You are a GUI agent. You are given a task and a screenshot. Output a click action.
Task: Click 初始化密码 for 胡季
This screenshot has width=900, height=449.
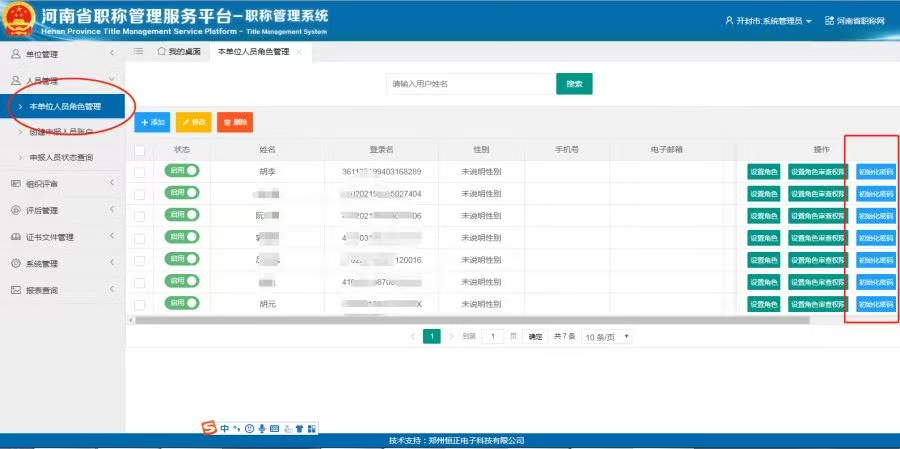[876, 171]
